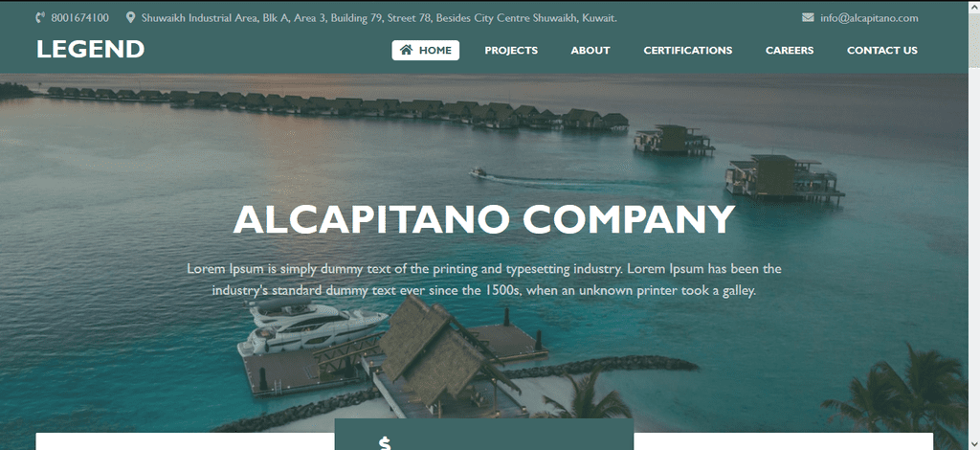Image resolution: width=980 pixels, height=450 pixels.
Task: Click the ALCAPITANO COMPANY heading
Action: pyautogui.click(x=483, y=219)
